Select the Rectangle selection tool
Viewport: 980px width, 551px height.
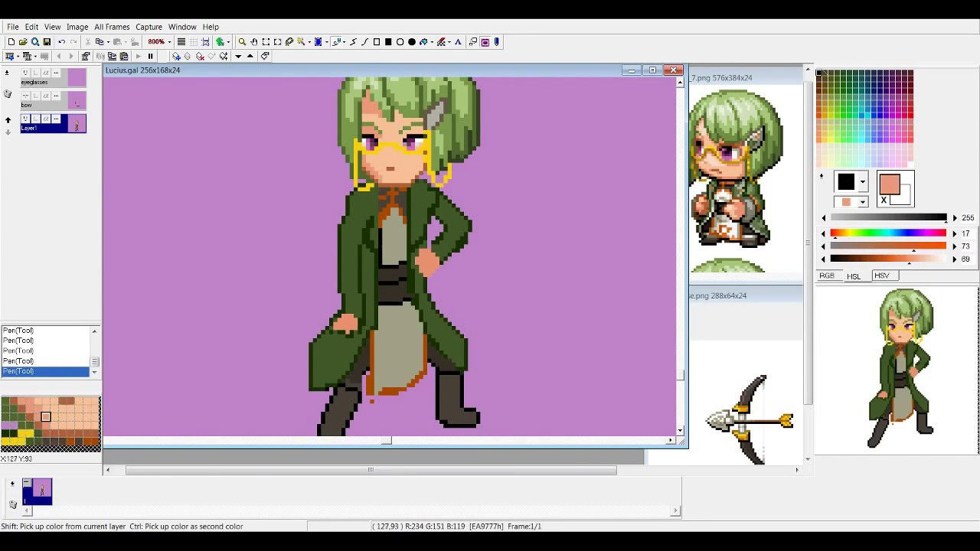tap(266, 42)
